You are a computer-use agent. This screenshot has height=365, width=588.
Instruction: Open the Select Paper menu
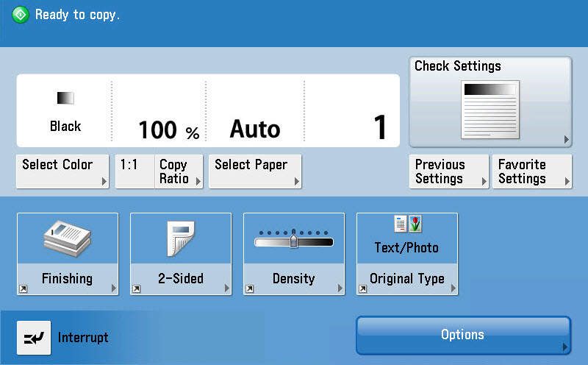coord(255,171)
